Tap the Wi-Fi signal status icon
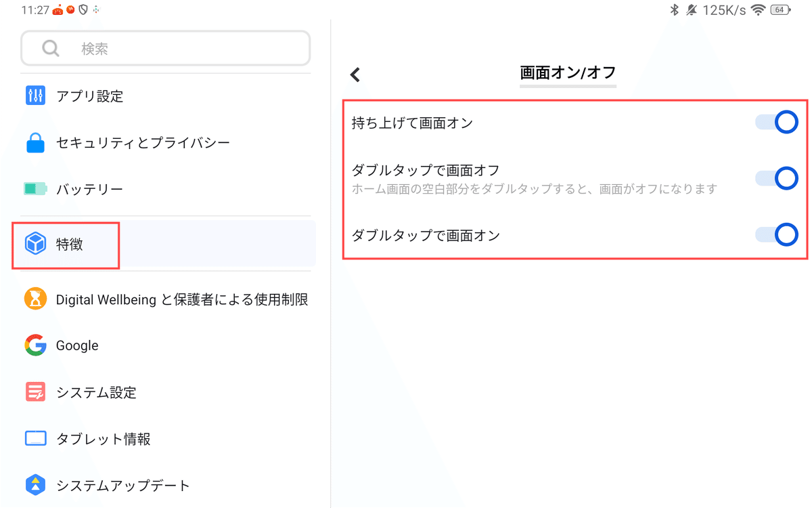The height and width of the screenshot is (508, 812). click(758, 9)
